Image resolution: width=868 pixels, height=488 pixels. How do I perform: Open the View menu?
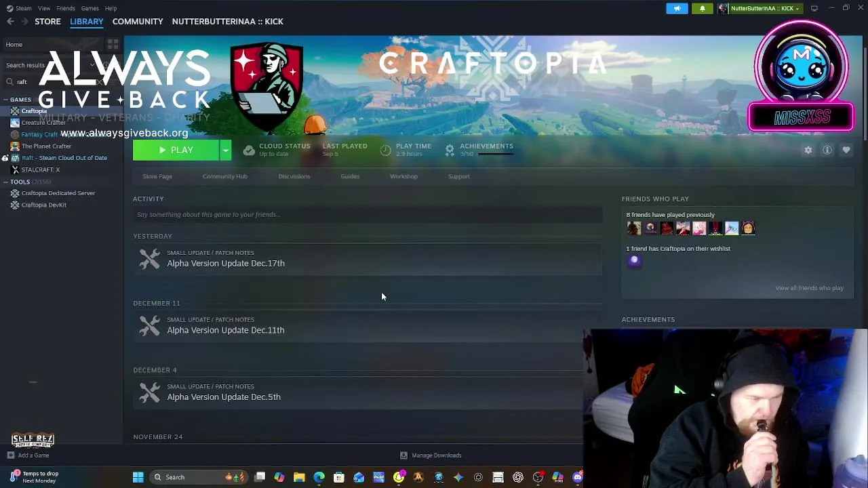click(x=44, y=8)
